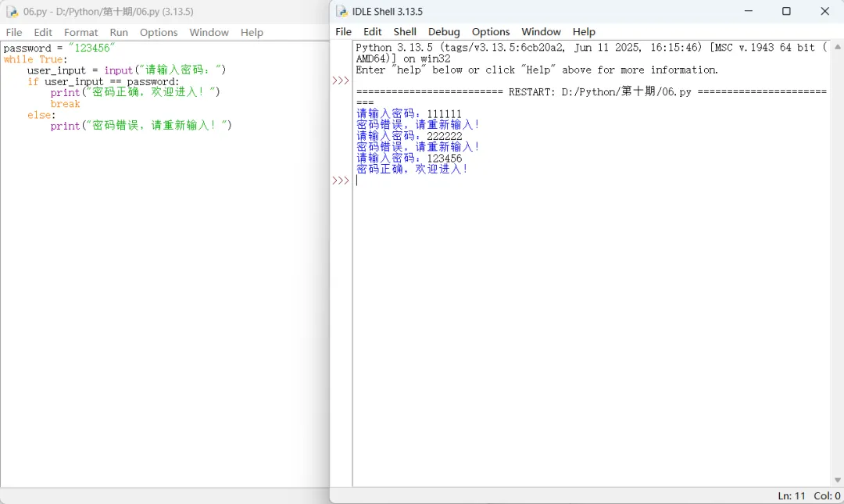Open File menu in 06.py editor window
The height and width of the screenshot is (504, 844).
[14, 32]
